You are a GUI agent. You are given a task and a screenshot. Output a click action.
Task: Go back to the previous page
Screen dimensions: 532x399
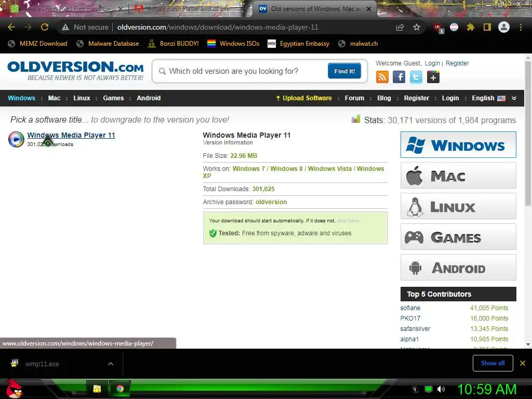click(11, 27)
